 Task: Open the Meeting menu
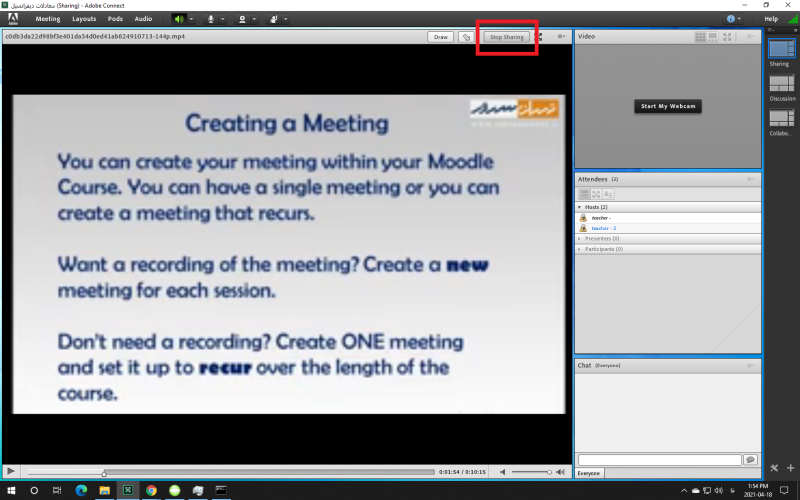48,18
